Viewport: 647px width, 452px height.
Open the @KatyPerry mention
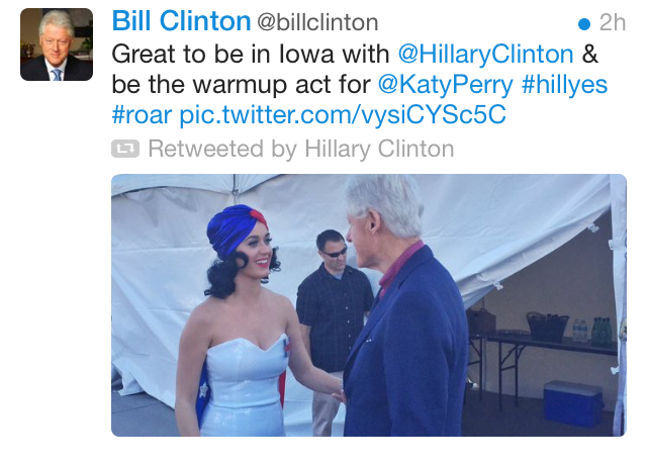446,85
